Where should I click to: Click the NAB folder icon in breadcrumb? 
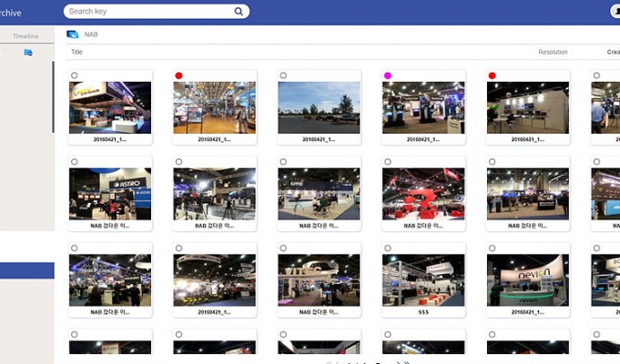click(73, 35)
